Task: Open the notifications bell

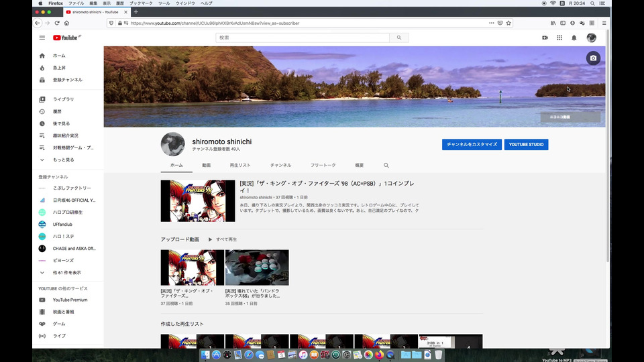Action: tap(574, 38)
